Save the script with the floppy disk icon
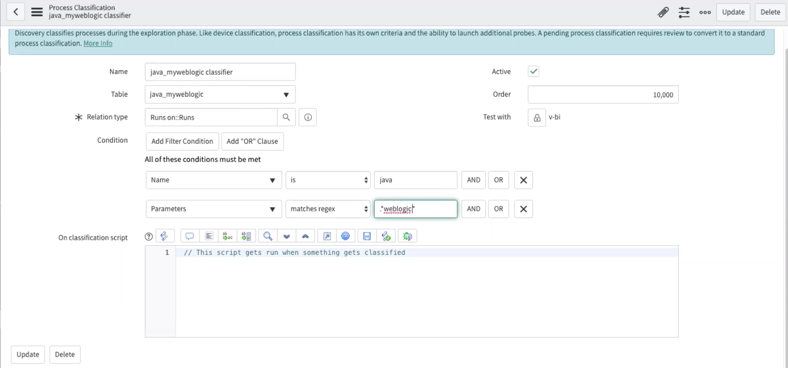Screen dimensions: 788x368 (x=367, y=236)
